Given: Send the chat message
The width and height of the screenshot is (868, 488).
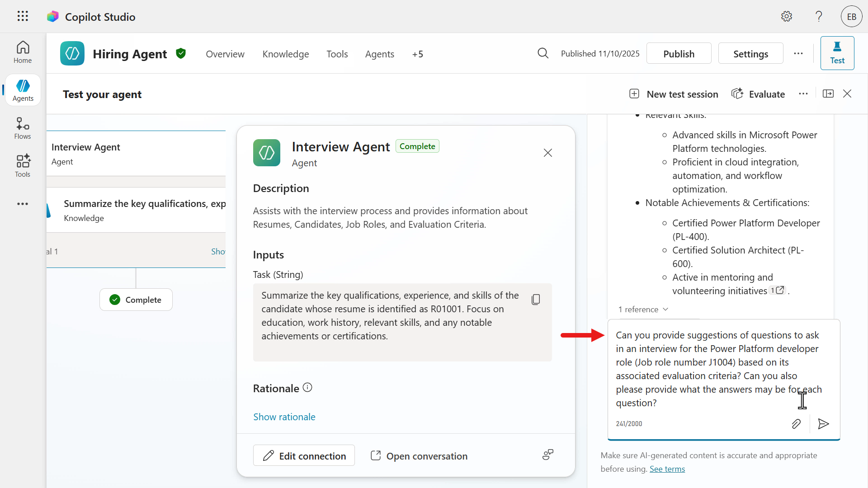Looking at the screenshot, I should (823, 424).
